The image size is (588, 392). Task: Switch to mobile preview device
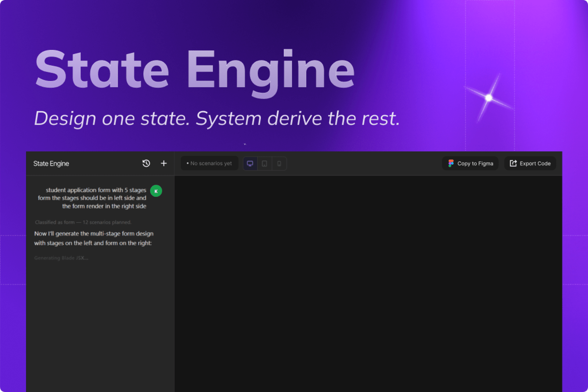pyautogui.click(x=279, y=163)
